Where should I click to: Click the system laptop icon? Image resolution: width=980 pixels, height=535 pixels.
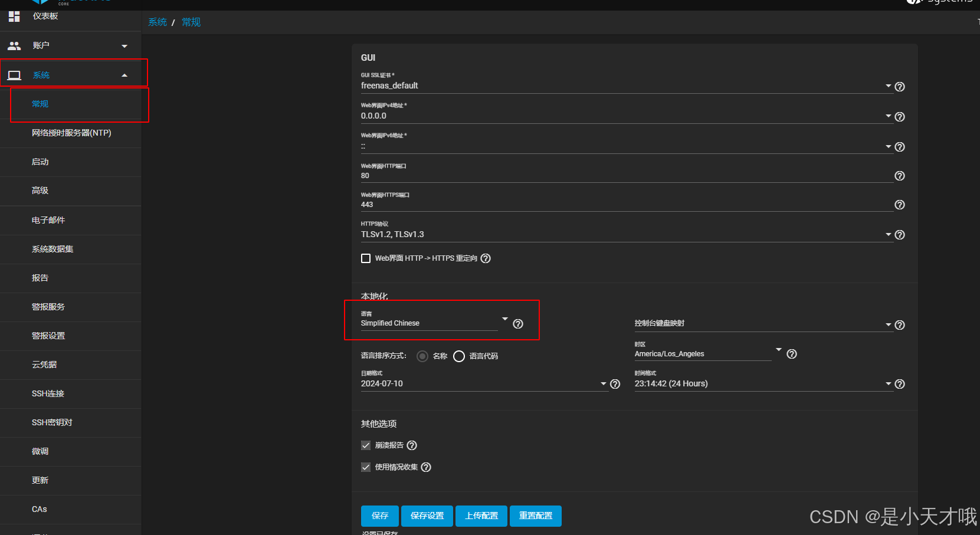coord(14,76)
